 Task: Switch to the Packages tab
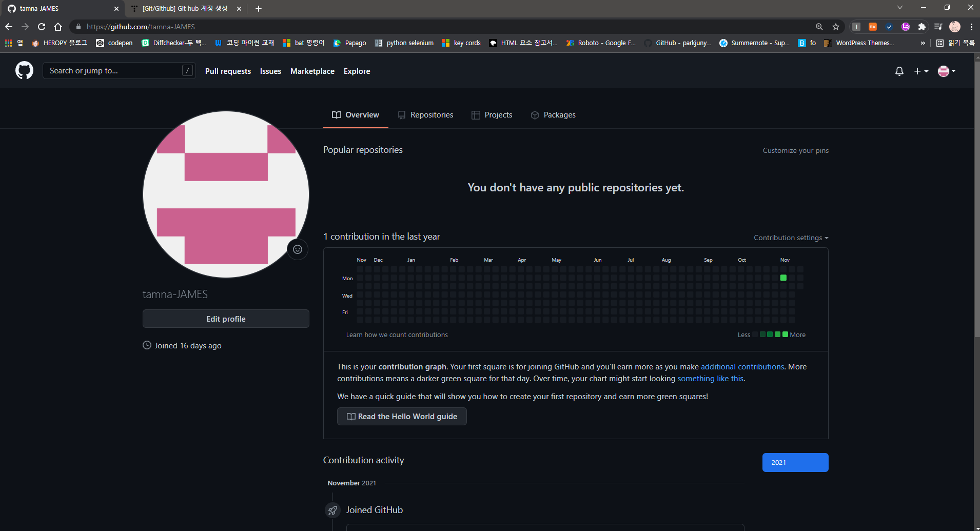[553, 115]
